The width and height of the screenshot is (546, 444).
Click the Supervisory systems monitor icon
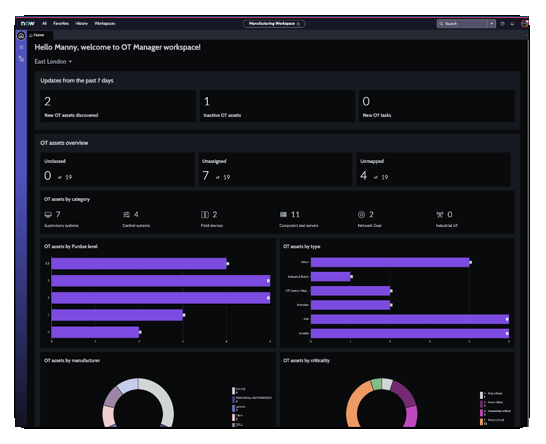coord(48,215)
